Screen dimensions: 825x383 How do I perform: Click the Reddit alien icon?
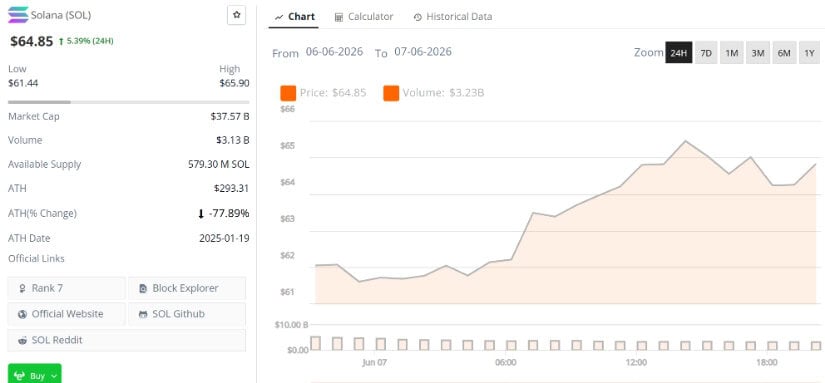[x=22, y=340]
